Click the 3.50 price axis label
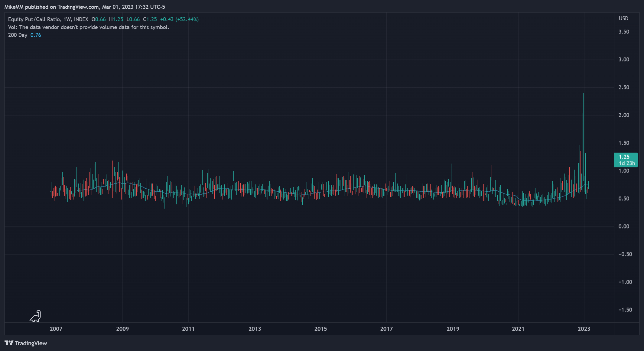This screenshot has height=351, width=644. [x=624, y=32]
